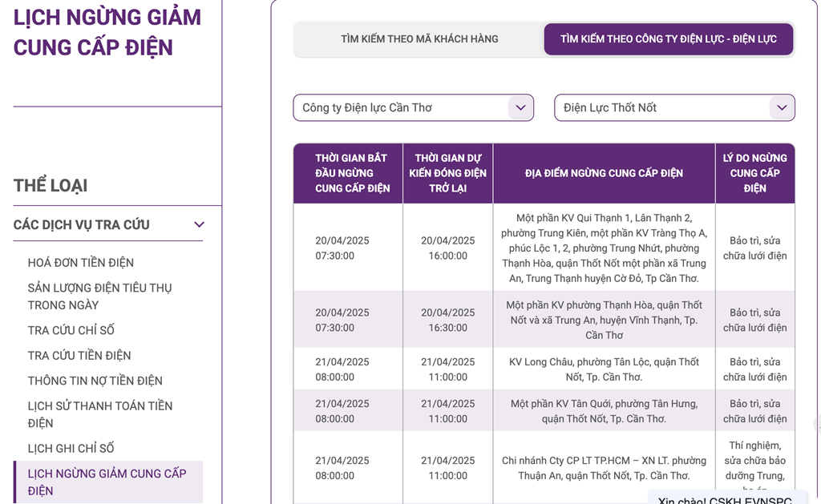
Task: Select Tìm kiếm theo công ty điện lực tab
Action: [668, 38]
